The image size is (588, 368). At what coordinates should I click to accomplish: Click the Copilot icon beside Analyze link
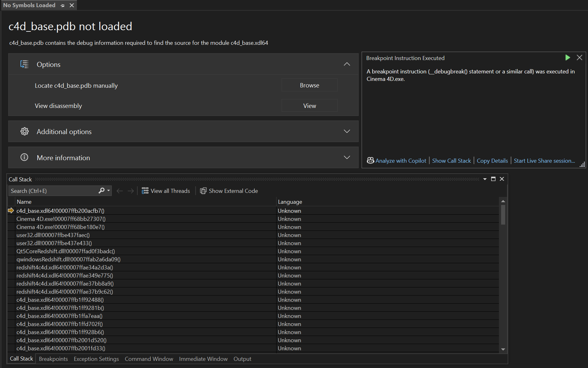370,161
